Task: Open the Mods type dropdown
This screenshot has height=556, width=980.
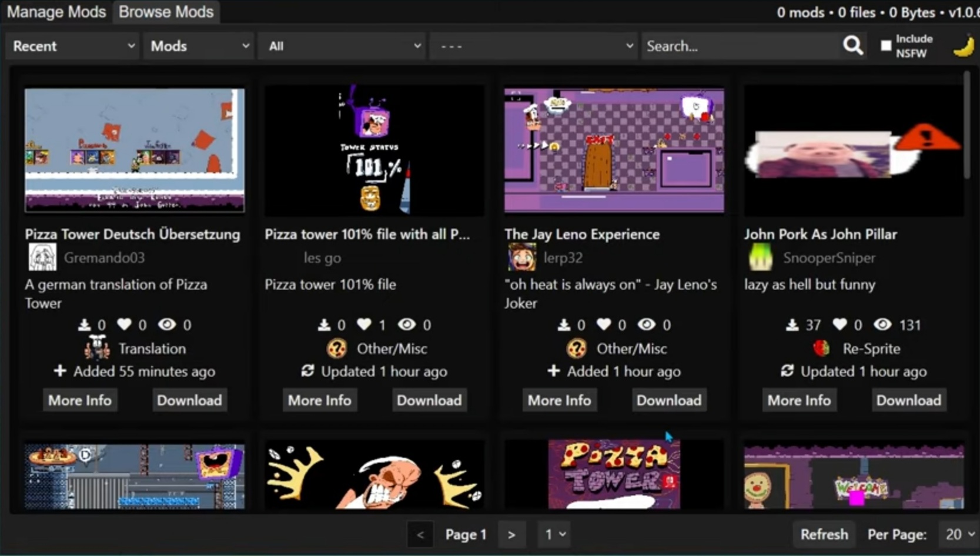Action: coord(199,46)
